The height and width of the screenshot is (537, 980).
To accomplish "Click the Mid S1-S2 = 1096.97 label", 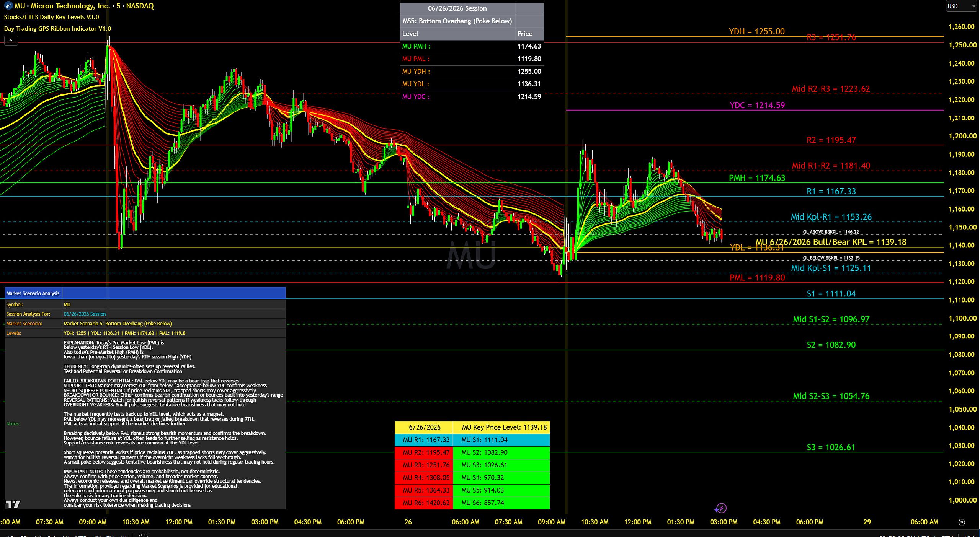I will [x=831, y=319].
